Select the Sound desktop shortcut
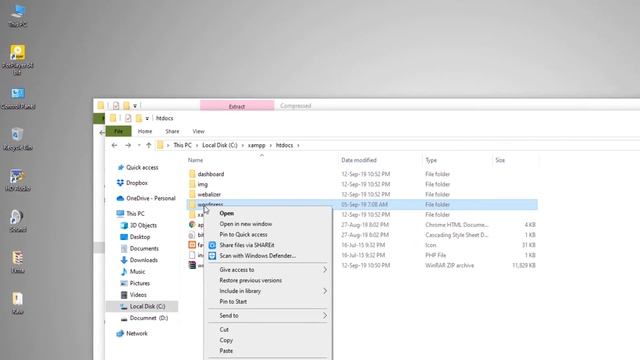The height and width of the screenshot is (360, 640). pyautogui.click(x=18, y=221)
